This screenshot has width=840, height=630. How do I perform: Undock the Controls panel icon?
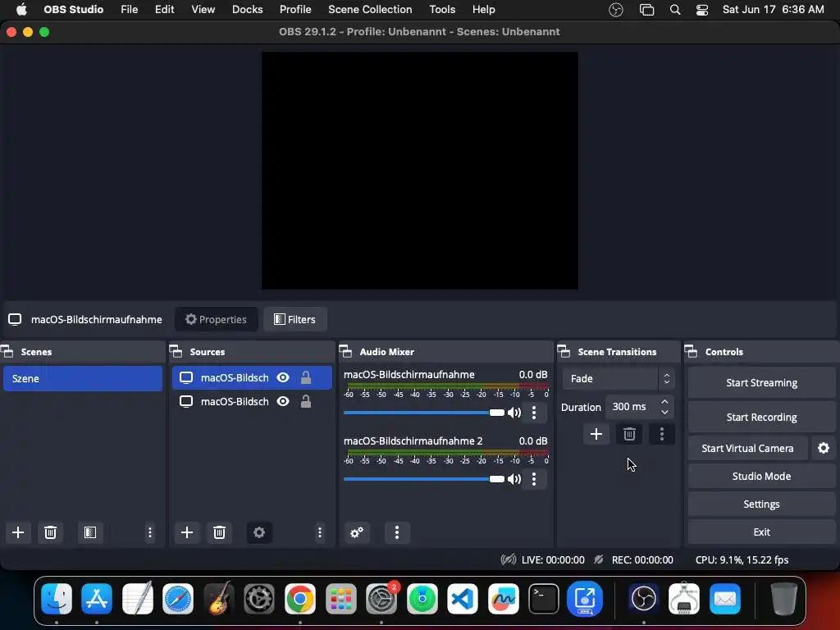pyautogui.click(x=691, y=352)
